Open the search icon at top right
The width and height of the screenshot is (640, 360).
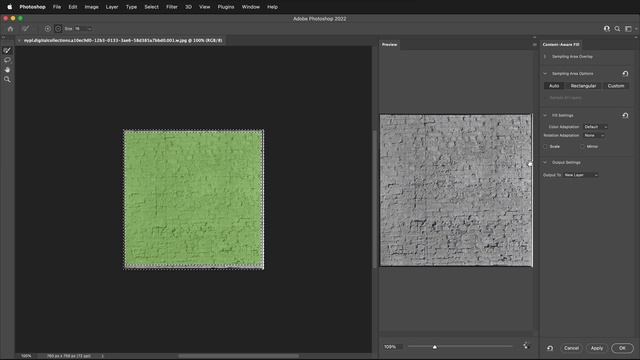click(x=617, y=29)
